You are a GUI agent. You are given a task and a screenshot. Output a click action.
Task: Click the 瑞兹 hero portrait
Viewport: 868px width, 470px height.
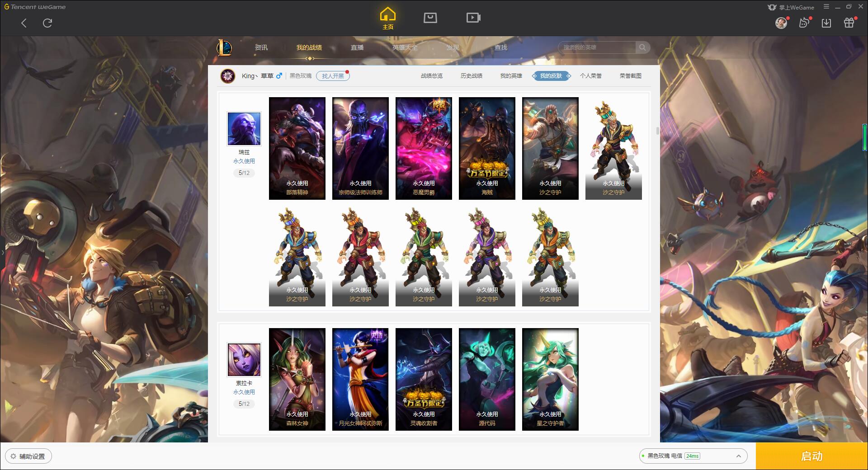(244, 129)
